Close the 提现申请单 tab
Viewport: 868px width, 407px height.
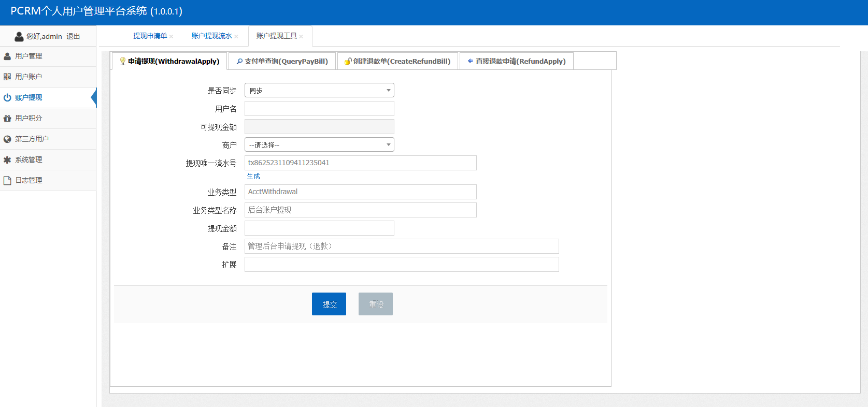click(171, 36)
